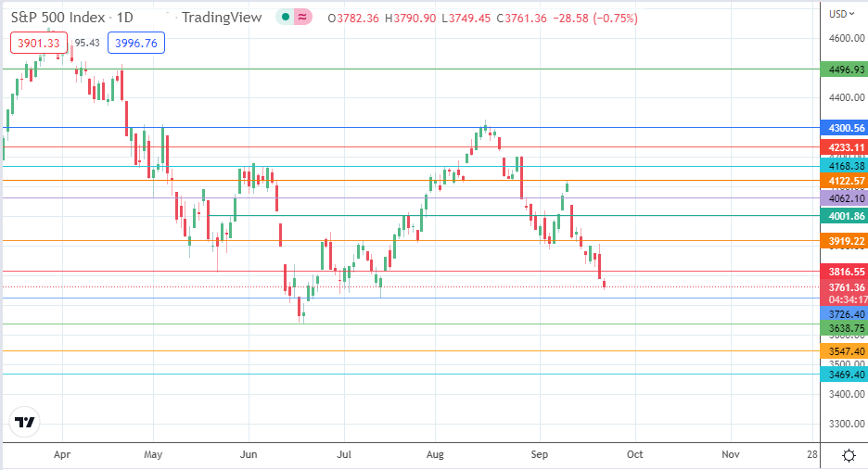This screenshot has height=470, width=868.
Task: Select the 3547.40 orange price label
Action: click(844, 351)
